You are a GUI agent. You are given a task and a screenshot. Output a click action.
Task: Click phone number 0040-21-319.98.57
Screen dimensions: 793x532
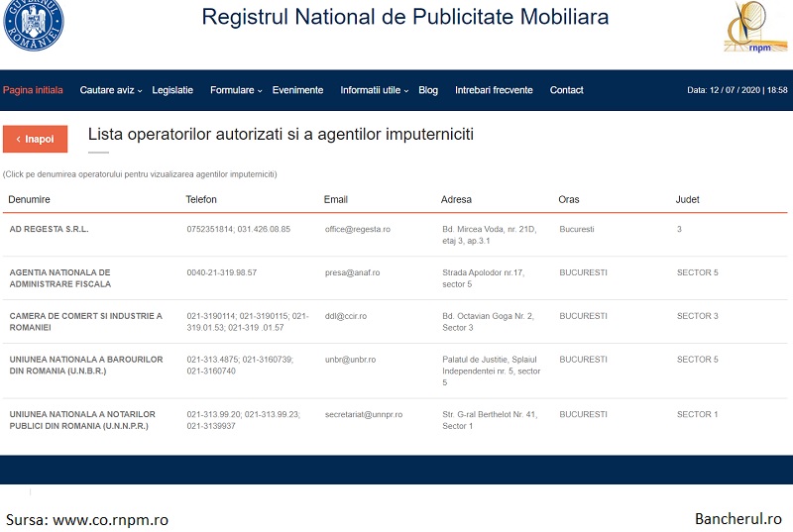pyautogui.click(x=221, y=272)
